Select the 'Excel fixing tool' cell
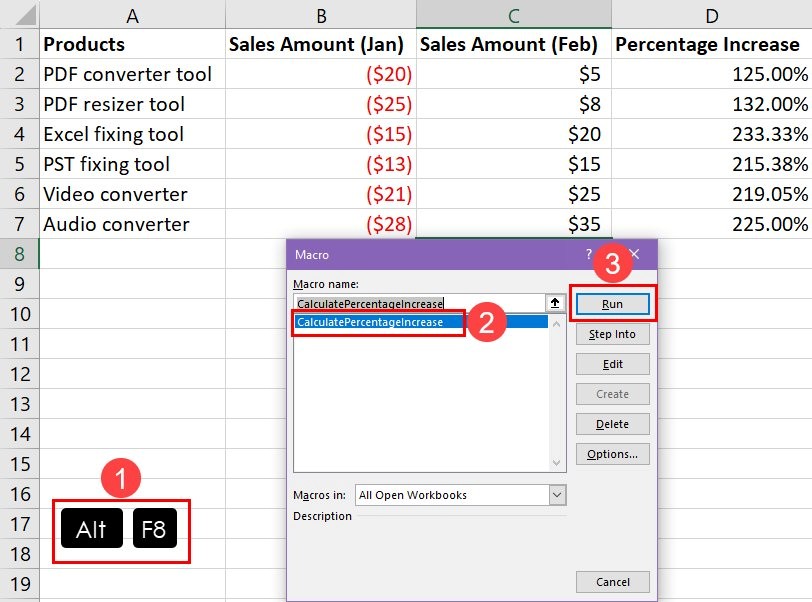The image size is (812, 602). click(x=132, y=134)
